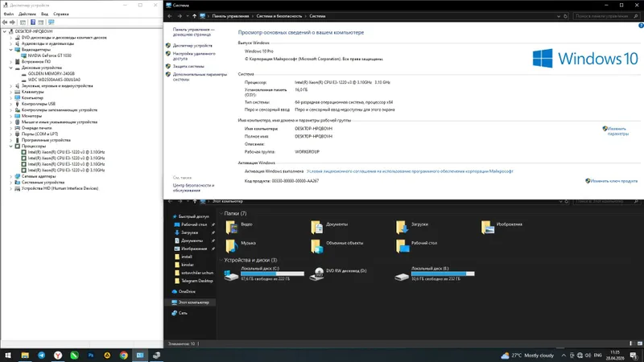Select the NVIDIA GeForce GT 1030 adapter icon
Viewport: 644px width, 362px height.
click(x=24, y=56)
